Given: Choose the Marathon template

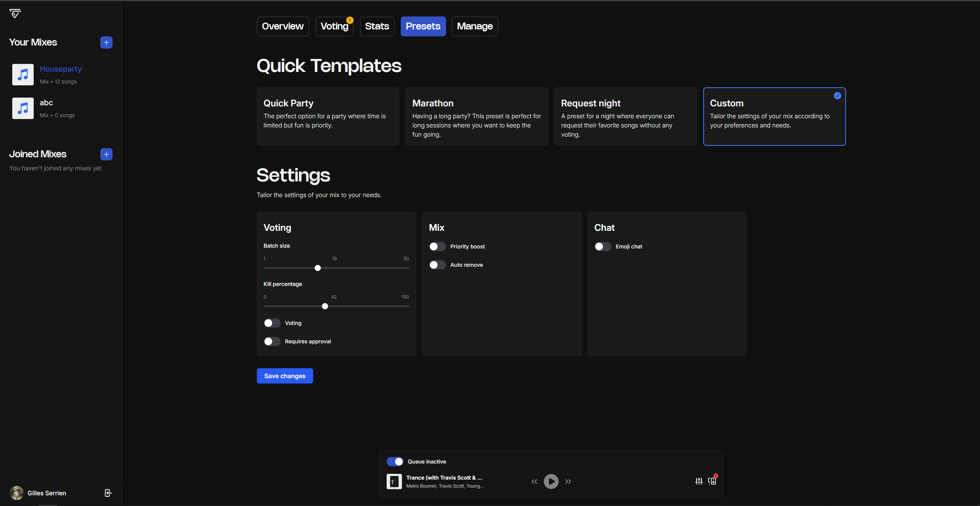Looking at the screenshot, I should pos(477,116).
